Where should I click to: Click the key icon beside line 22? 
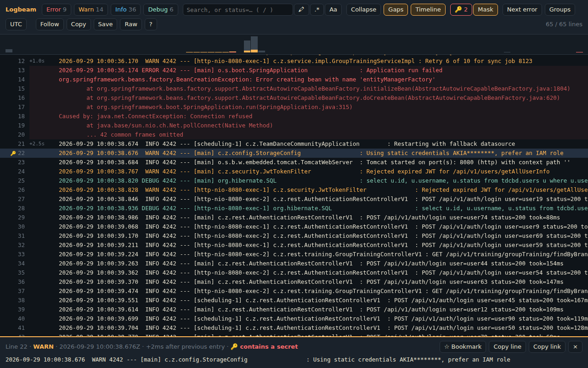pos(13,153)
